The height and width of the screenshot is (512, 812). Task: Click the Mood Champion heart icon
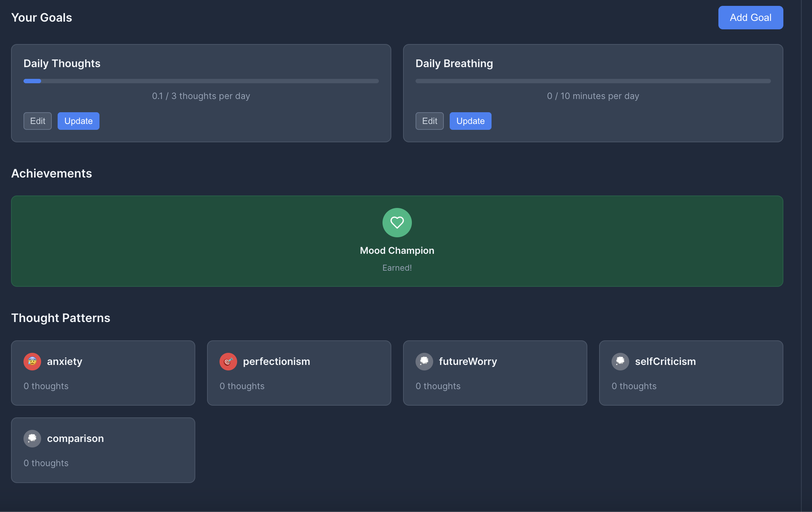397,223
